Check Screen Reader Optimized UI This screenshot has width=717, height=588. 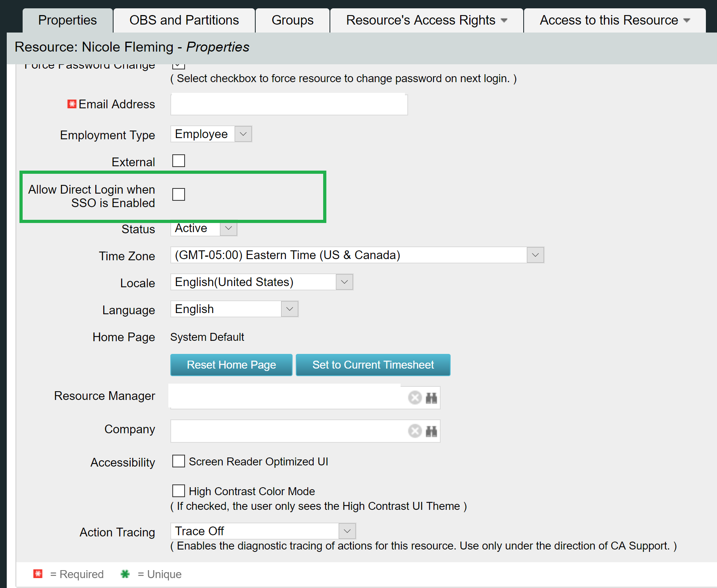179,461
